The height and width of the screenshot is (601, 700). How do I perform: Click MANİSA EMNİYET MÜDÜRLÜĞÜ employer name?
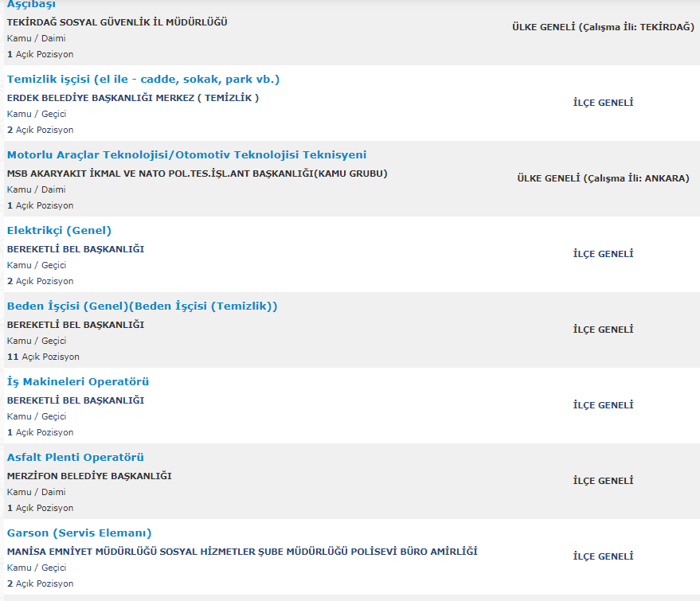242,552
